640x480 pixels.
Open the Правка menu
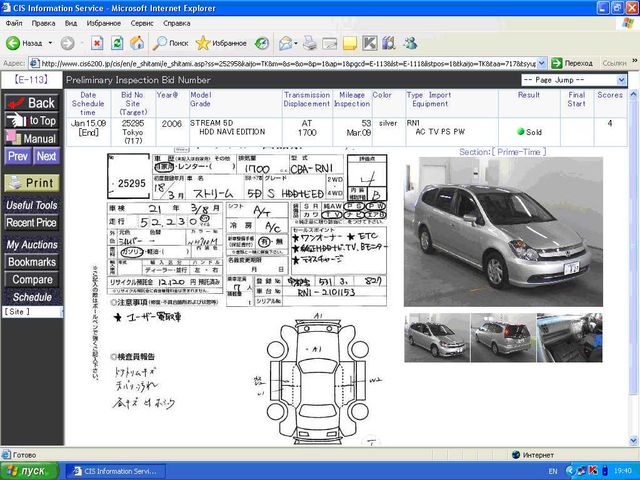43,23
